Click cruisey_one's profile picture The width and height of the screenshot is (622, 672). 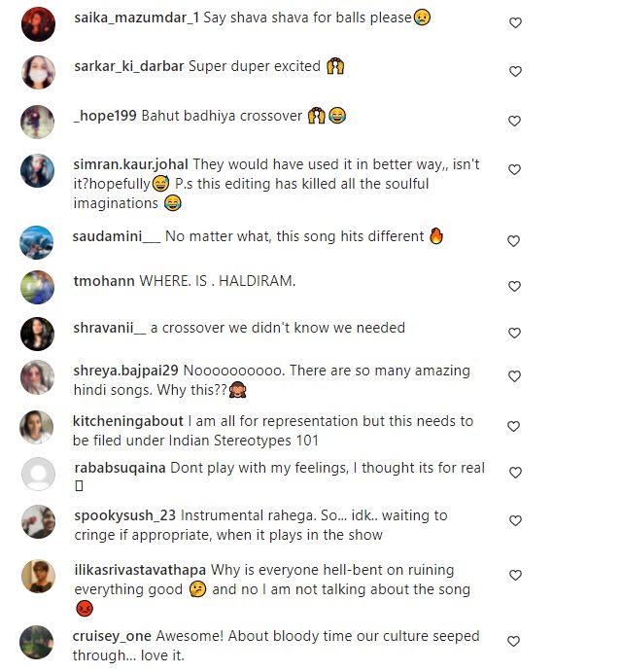(38, 641)
